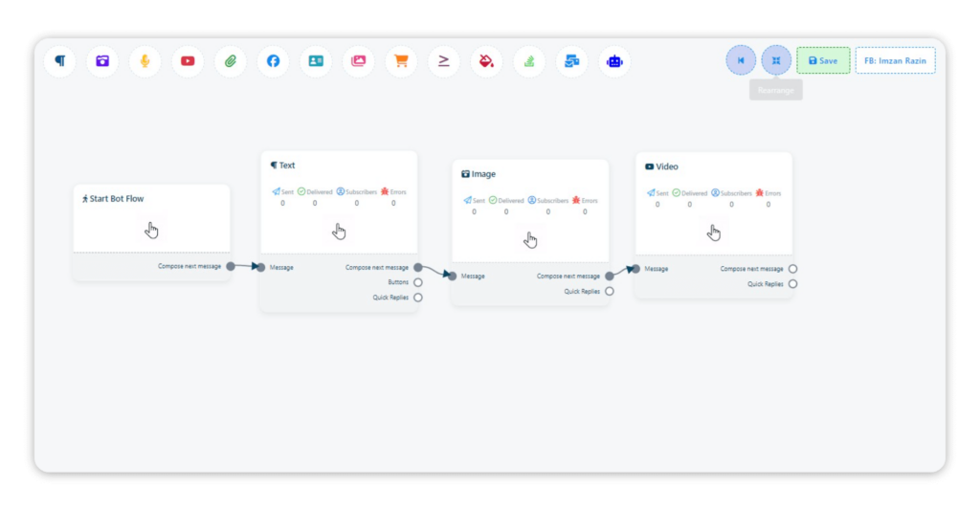
Task: Click the Delivered stat icon in the Text node
Action: [301, 191]
